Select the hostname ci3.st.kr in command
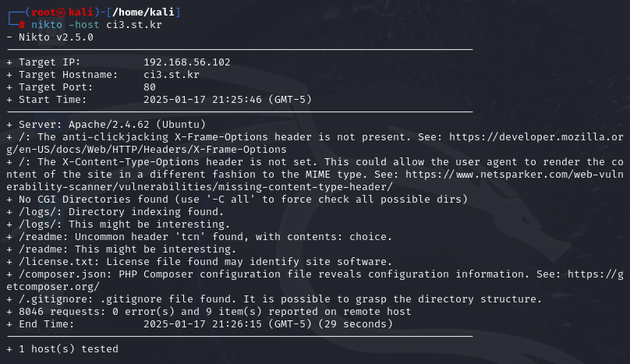This screenshot has width=630, height=364. 134,25
